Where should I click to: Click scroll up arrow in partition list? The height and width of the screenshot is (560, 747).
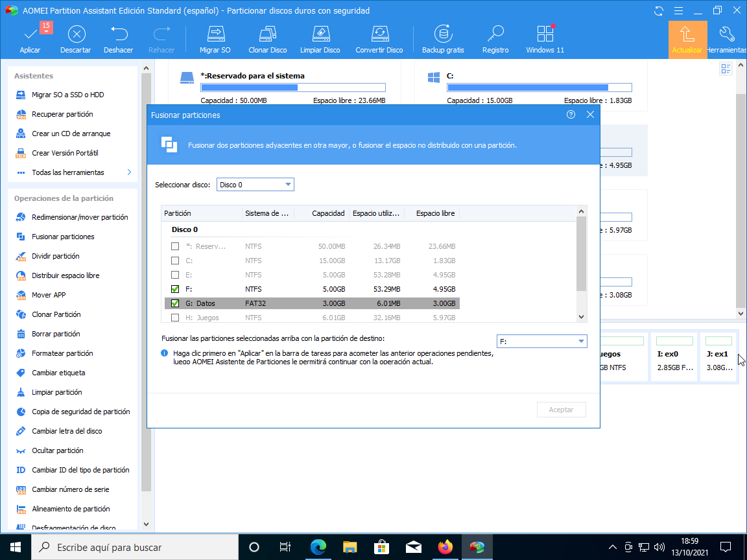click(x=581, y=211)
